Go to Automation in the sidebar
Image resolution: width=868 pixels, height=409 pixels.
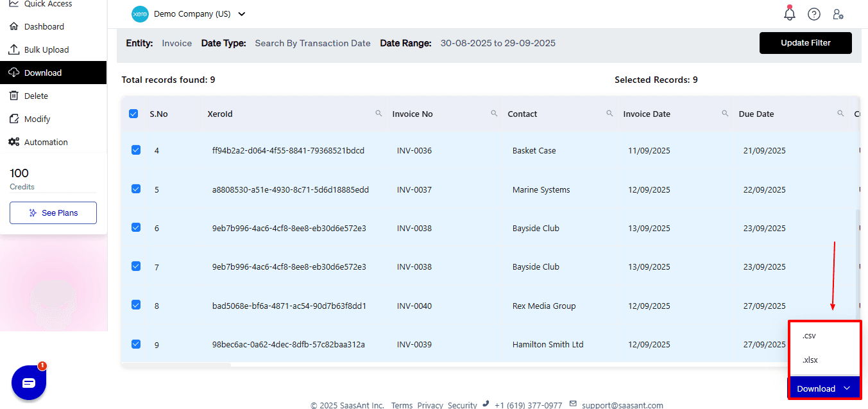[x=46, y=142]
